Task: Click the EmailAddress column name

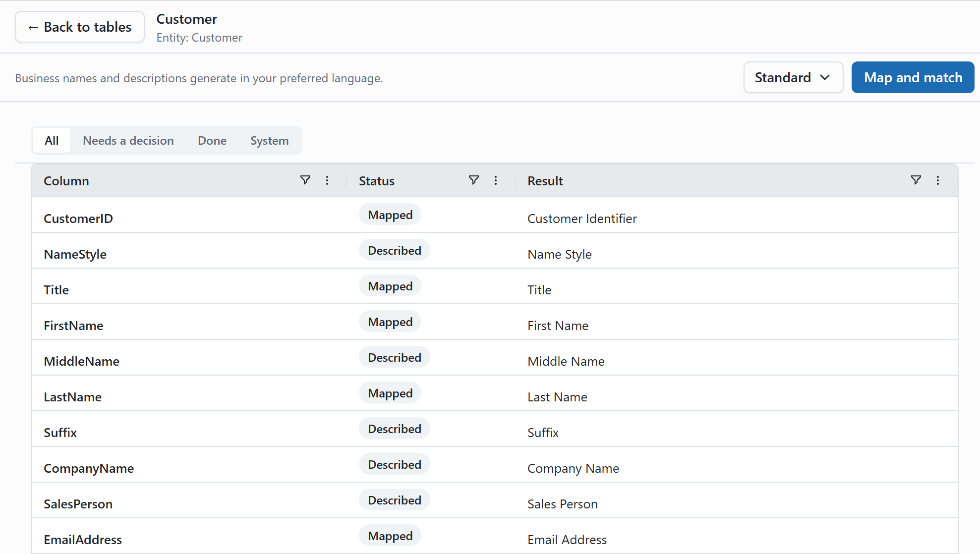Action: pos(83,540)
